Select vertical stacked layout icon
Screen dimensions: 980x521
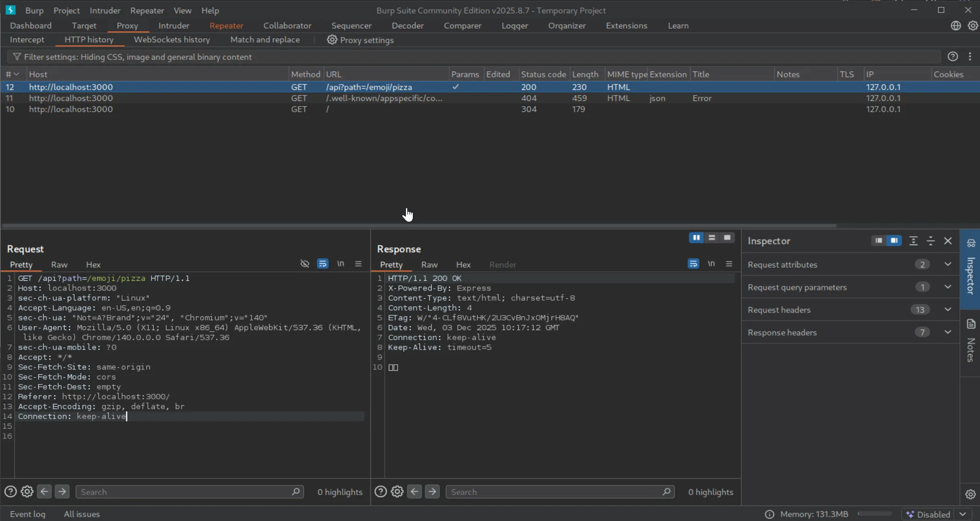(x=711, y=237)
